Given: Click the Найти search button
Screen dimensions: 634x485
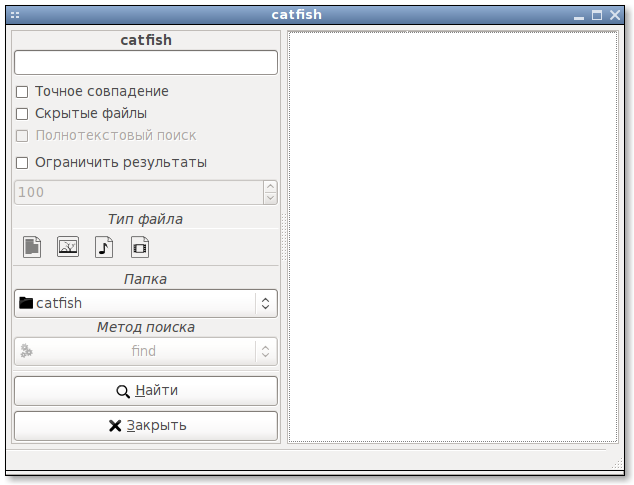Looking at the screenshot, I should coord(146,391).
